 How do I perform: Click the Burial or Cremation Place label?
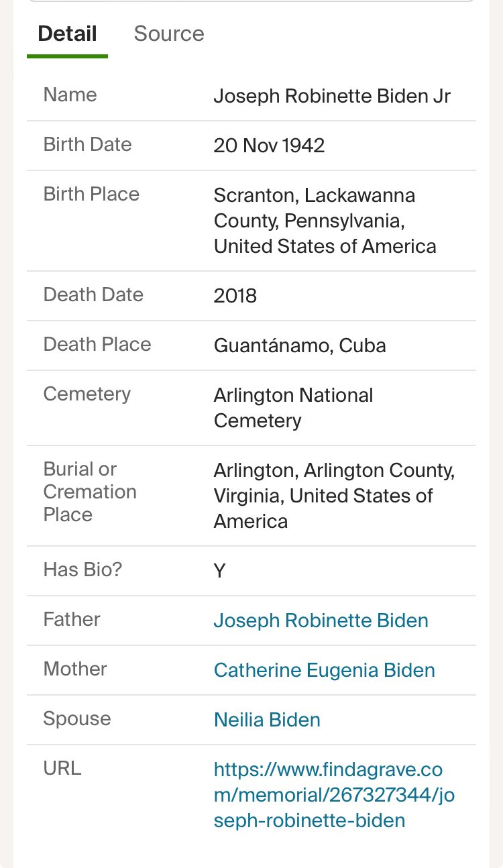tap(89, 492)
